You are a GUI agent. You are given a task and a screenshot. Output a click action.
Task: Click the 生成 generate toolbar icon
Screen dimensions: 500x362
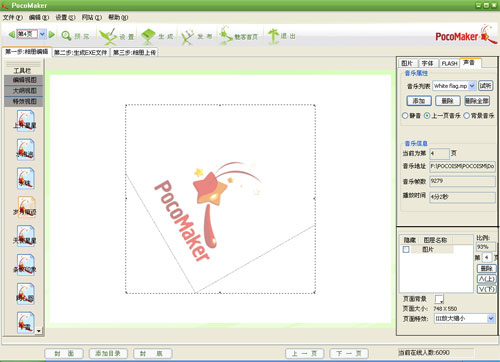point(148,36)
